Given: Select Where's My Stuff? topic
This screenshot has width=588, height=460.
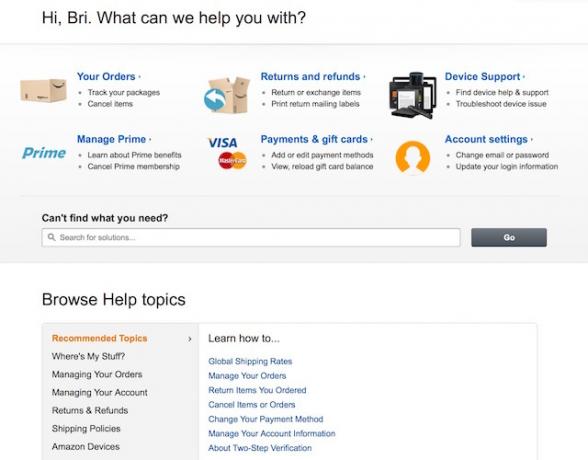Looking at the screenshot, I should 88,356.
